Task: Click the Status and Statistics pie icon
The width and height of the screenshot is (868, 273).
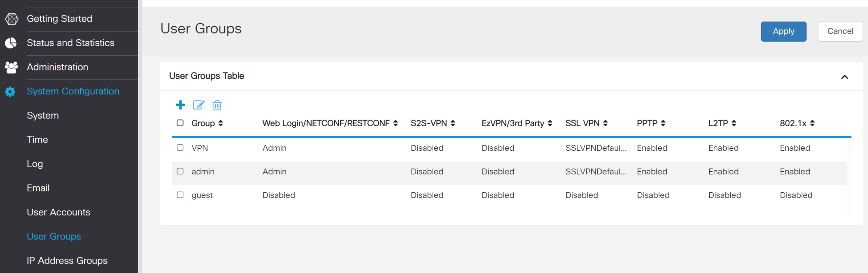Action: [x=11, y=43]
